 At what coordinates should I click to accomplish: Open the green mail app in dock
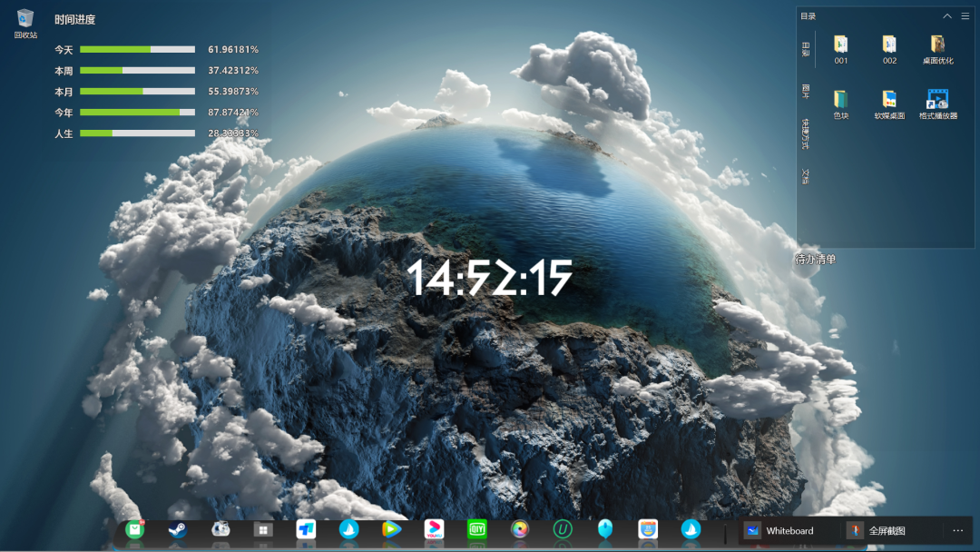(x=134, y=530)
